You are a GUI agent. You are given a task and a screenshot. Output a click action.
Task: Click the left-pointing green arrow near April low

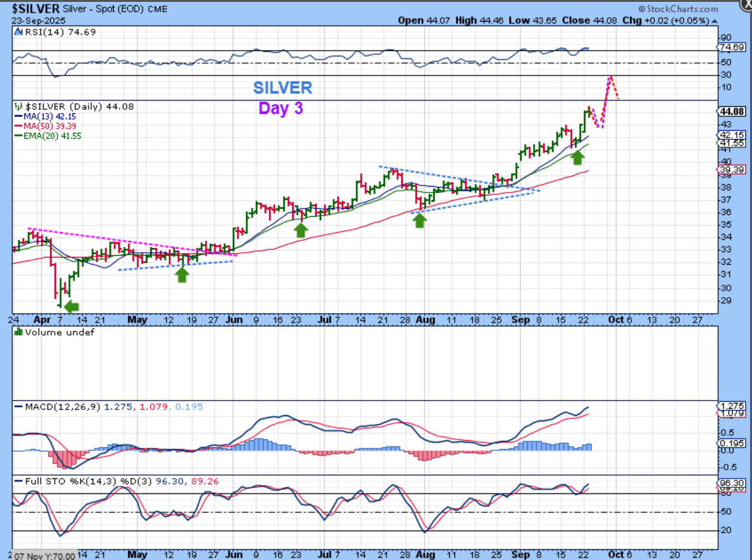click(x=72, y=306)
